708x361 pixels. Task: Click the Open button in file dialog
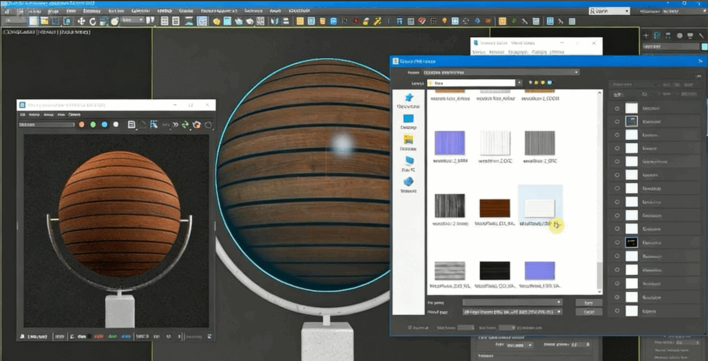tap(589, 302)
